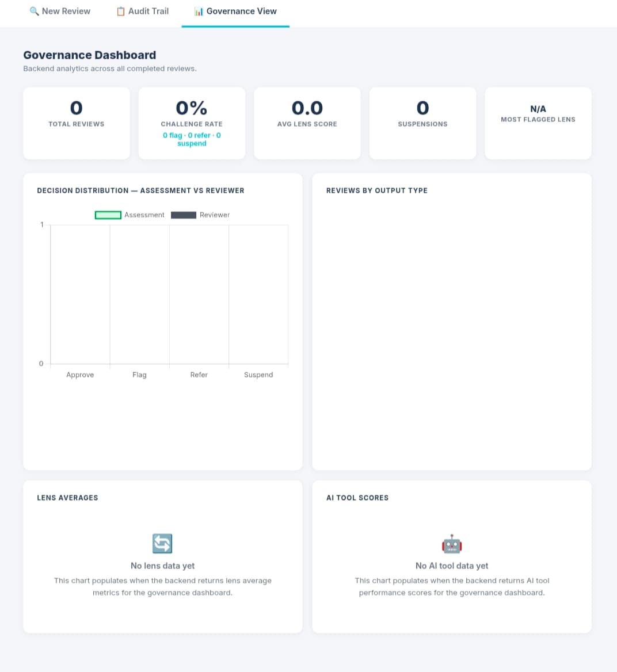
Task: Click the robot icon in AI Tool Scores
Action: point(452,544)
